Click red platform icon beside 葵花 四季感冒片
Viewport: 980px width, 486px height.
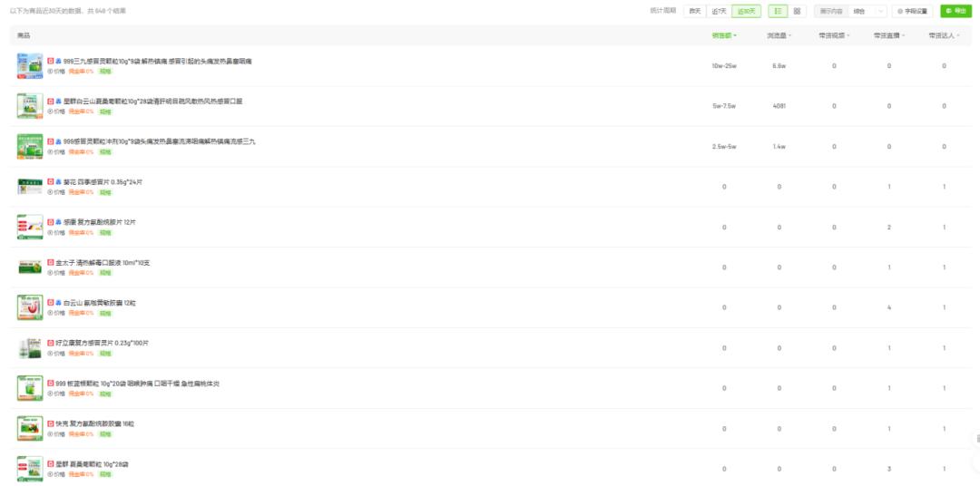click(51, 181)
